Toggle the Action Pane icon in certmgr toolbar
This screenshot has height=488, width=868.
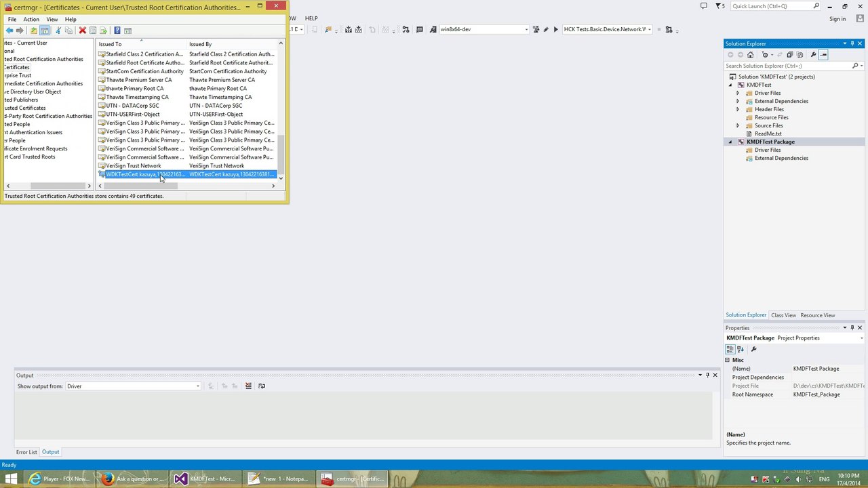127,30
